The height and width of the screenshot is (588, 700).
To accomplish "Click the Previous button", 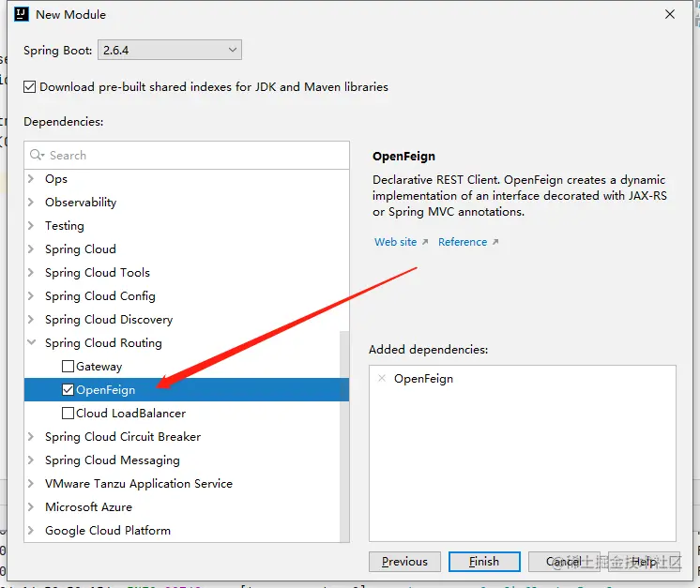I will (404, 561).
